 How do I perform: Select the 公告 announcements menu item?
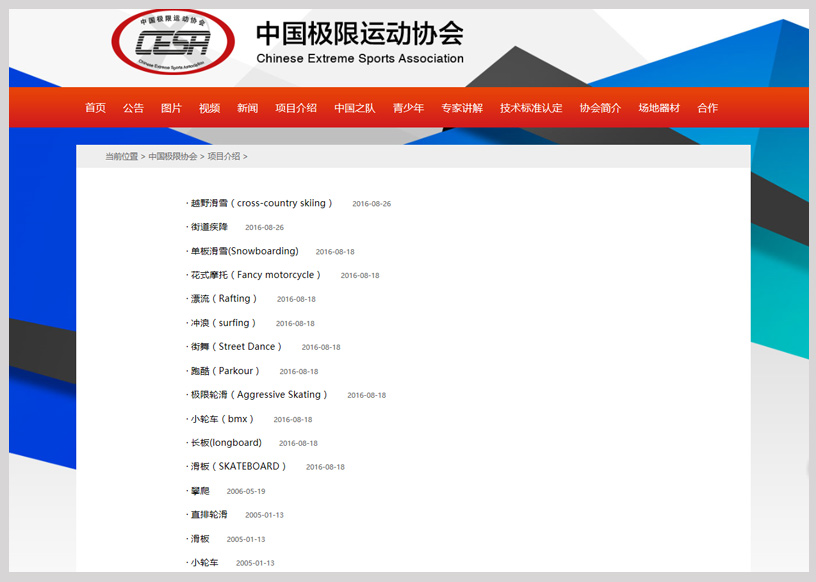pyautogui.click(x=133, y=107)
